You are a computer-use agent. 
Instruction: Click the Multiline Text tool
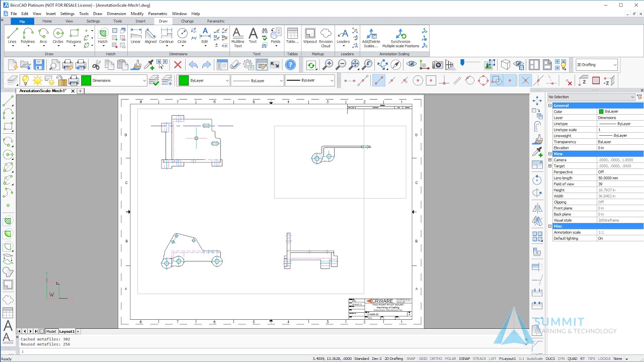coord(237,37)
